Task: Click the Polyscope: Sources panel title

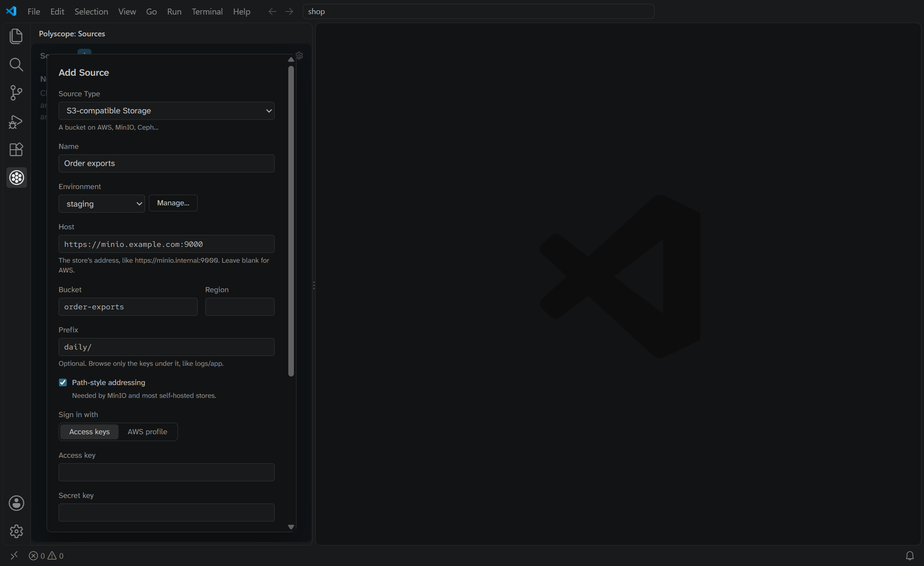Action: click(72, 34)
